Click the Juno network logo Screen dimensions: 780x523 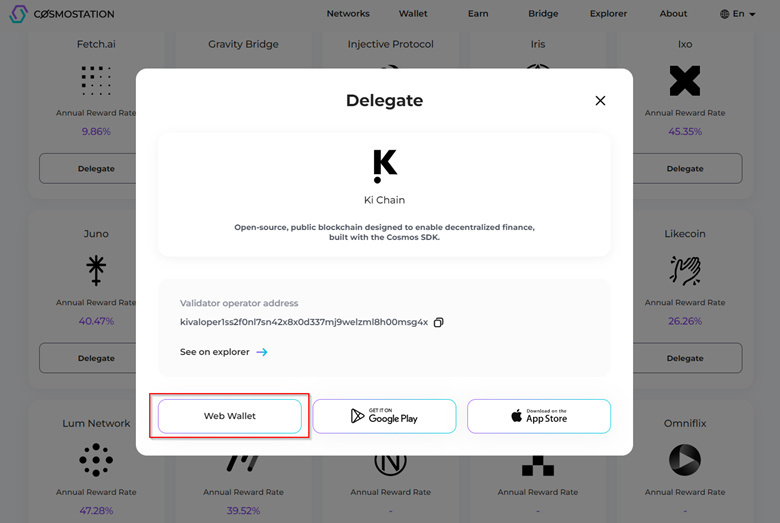click(x=96, y=270)
